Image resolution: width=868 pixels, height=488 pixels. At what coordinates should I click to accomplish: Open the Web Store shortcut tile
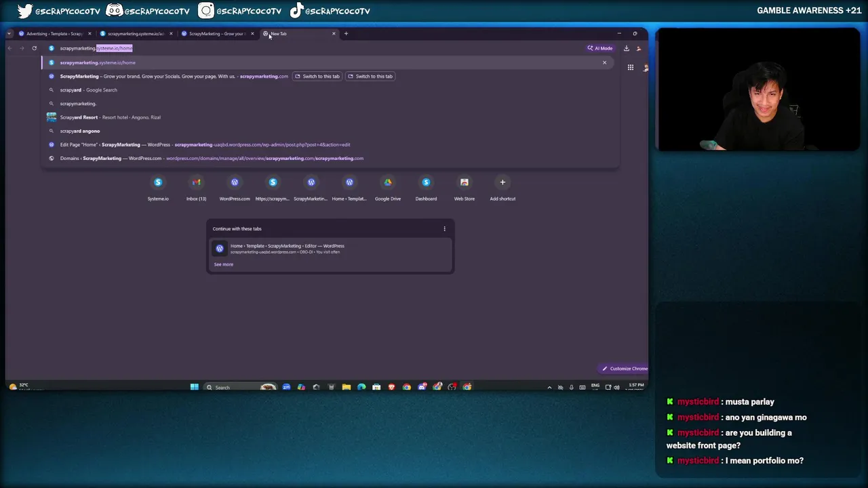(x=465, y=188)
